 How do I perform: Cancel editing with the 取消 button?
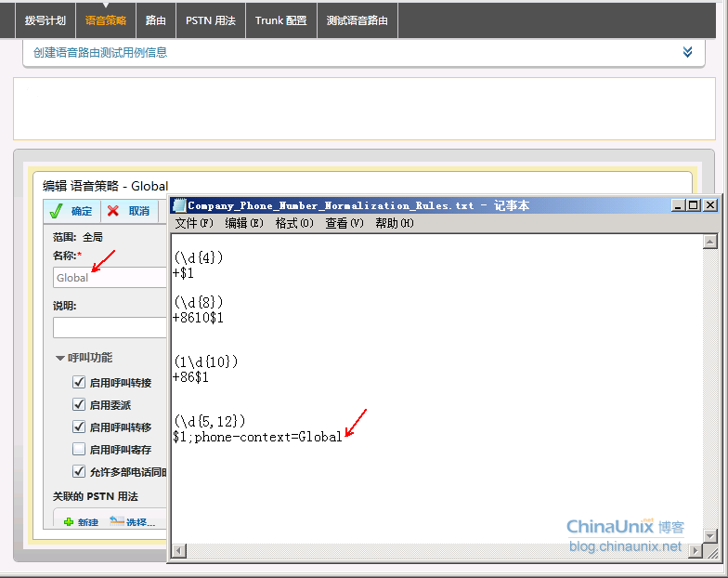(129, 211)
